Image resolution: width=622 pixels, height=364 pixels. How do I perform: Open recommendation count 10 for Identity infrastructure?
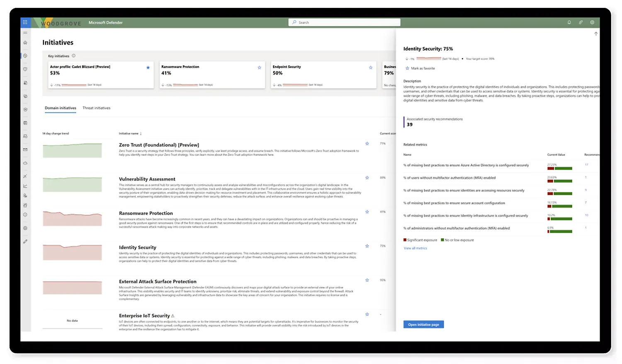[587, 215]
